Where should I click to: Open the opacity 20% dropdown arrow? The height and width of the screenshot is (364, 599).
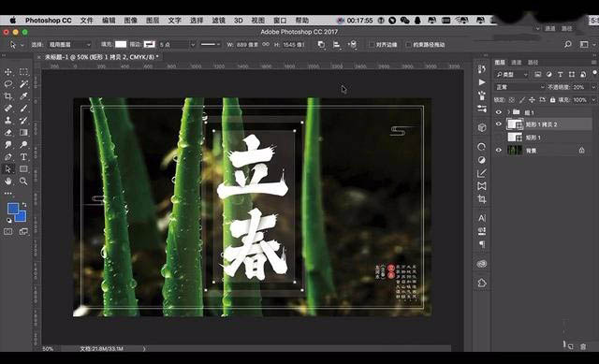point(593,87)
